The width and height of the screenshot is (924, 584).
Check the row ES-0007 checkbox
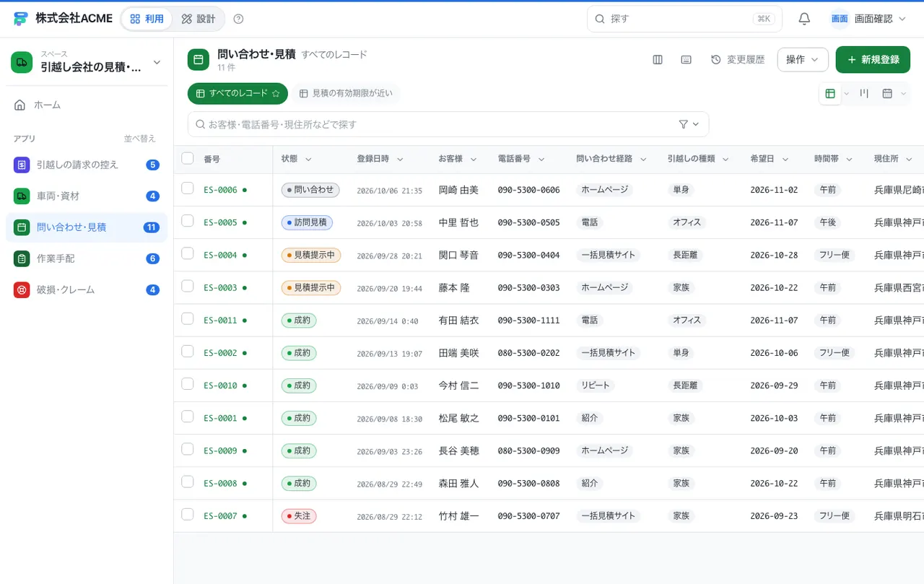[x=188, y=514]
